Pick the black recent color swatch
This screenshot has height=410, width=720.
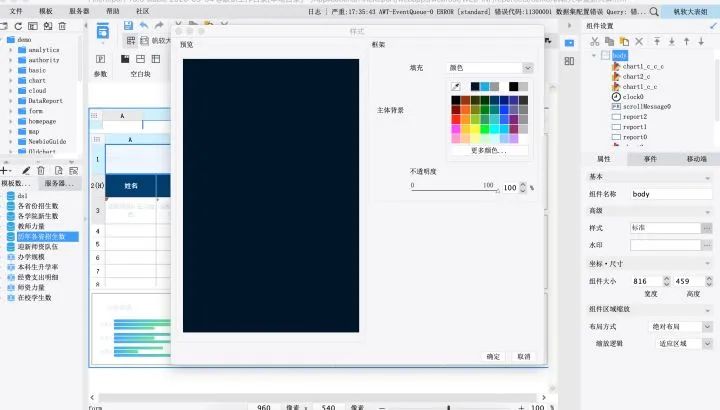pos(513,86)
